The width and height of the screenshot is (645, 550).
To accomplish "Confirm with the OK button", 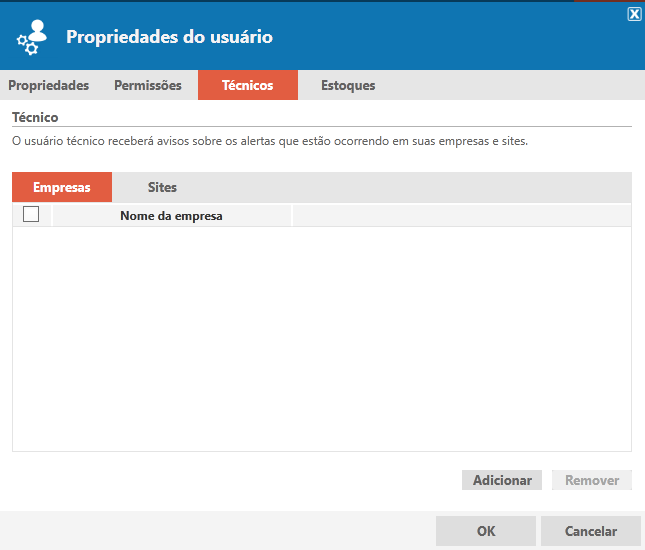I will (x=486, y=531).
